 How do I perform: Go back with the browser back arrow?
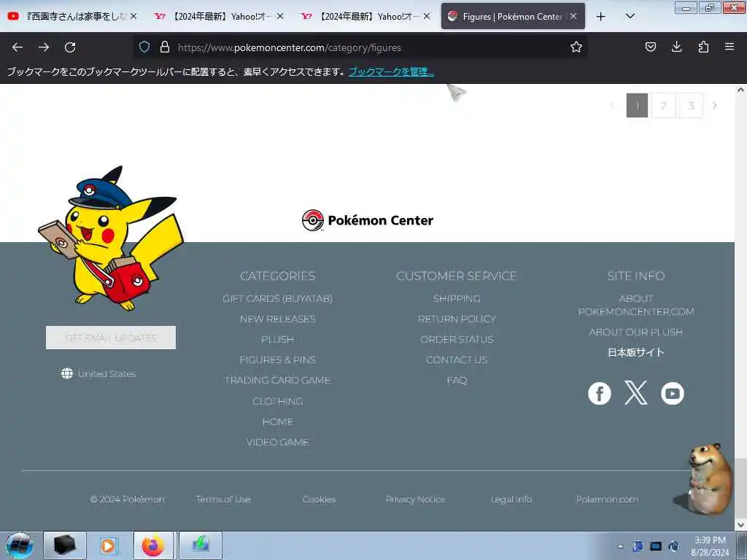(x=18, y=47)
